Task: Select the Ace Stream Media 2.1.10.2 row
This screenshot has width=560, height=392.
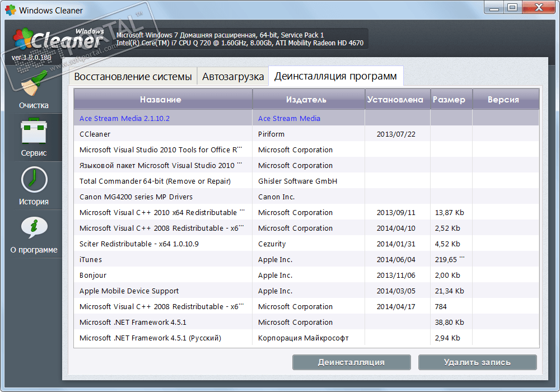Action: tap(306, 118)
